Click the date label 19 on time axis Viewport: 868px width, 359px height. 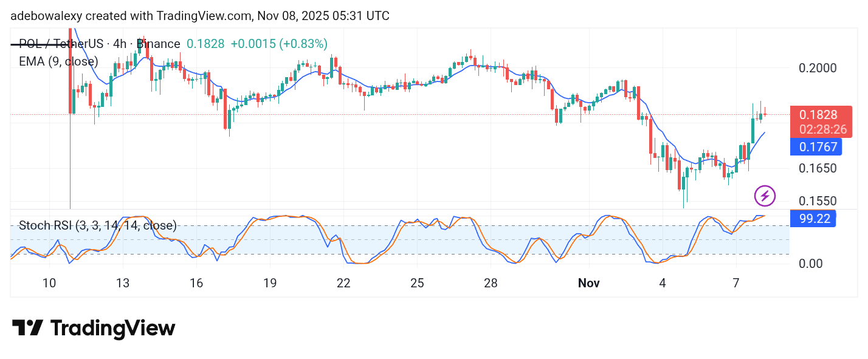tap(270, 283)
